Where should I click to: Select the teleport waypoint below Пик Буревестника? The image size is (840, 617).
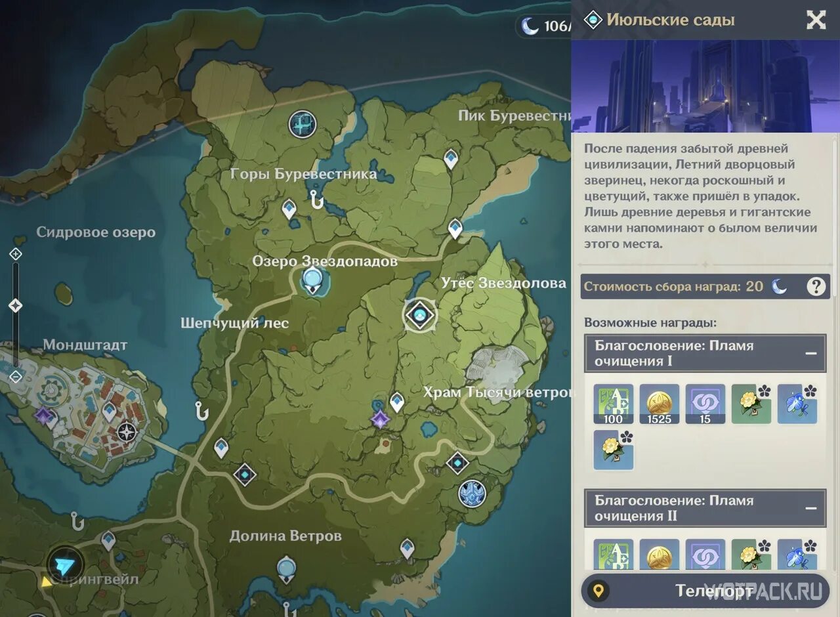(451, 159)
